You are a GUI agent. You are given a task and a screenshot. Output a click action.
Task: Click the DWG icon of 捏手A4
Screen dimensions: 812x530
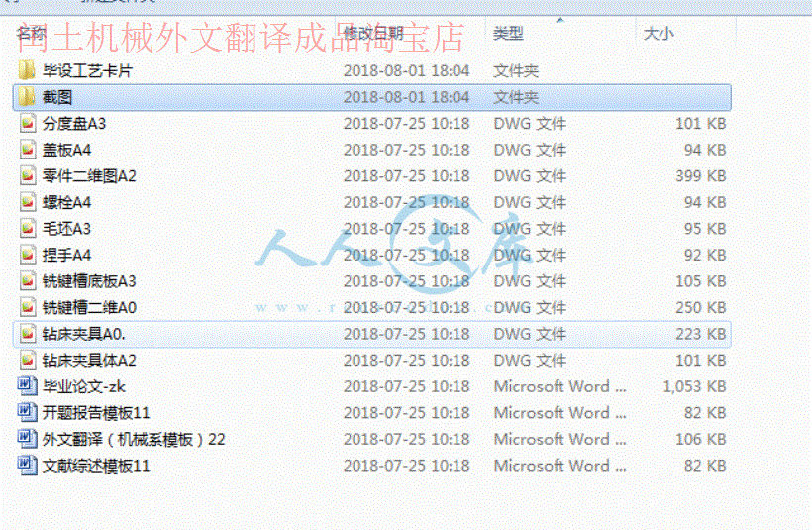tap(28, 255)
